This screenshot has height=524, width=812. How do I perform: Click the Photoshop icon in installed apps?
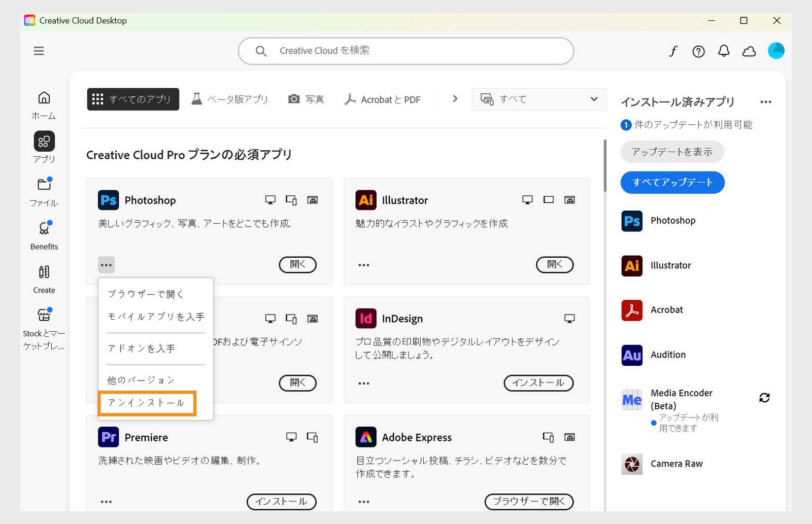coord(631,221)
